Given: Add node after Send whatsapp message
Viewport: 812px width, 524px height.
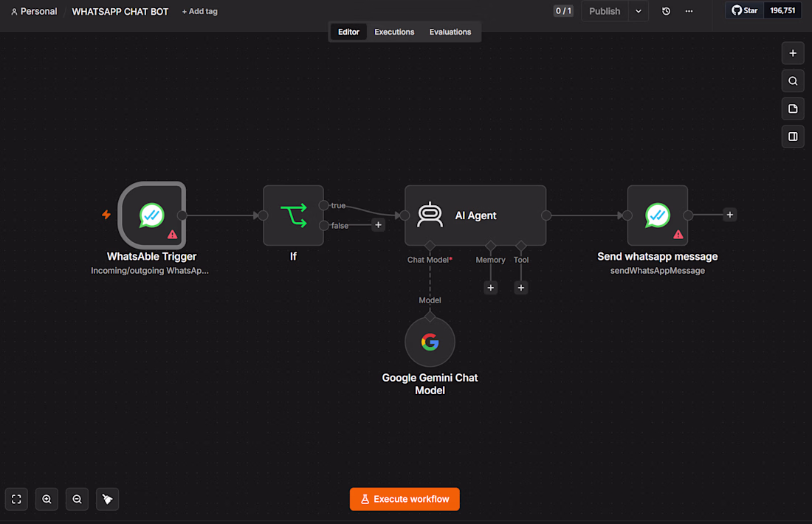Looking at the screenshot, I should 729,215.
